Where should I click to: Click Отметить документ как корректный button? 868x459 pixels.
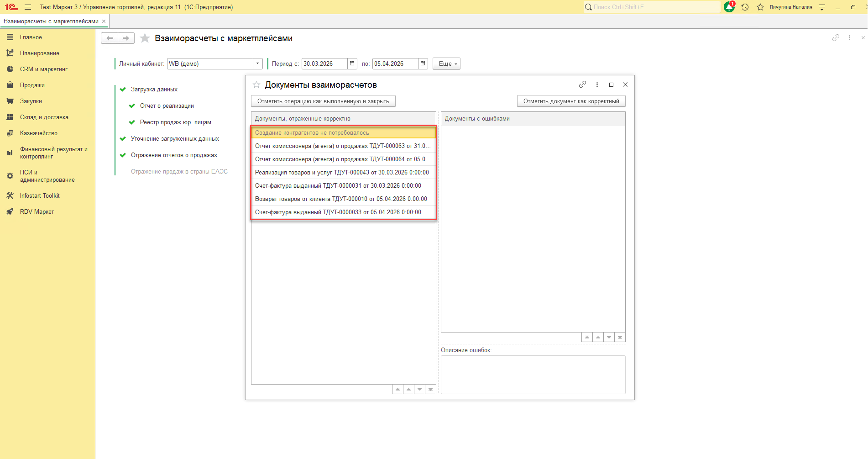click(x=571, y=101)
